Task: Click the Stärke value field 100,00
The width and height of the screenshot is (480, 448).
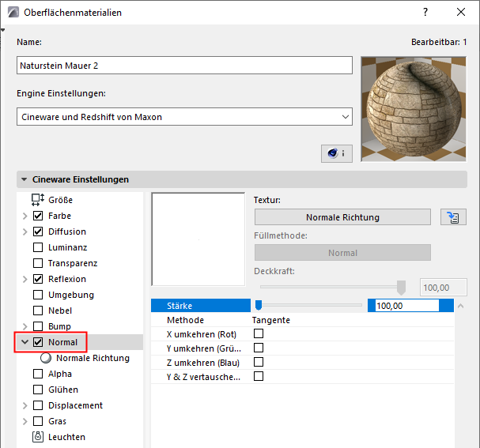Action: (406, 306)
